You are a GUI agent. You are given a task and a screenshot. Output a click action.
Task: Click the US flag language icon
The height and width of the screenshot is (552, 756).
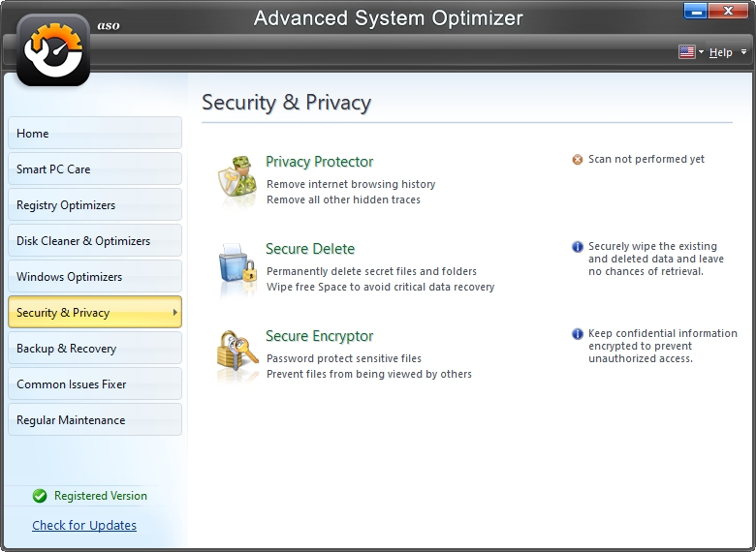click(x=687, y=52)
